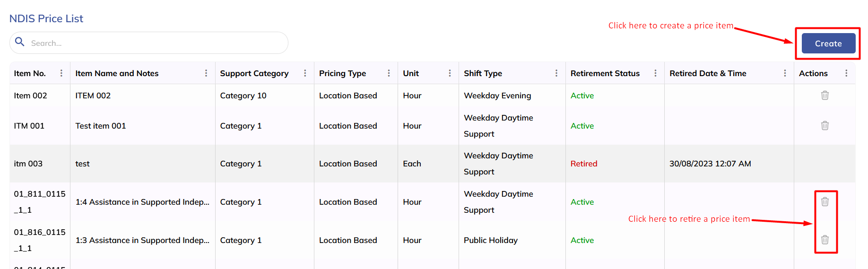
Task: Retire item 01_811_0115_1_1 via trash icon
Action: 825,202
